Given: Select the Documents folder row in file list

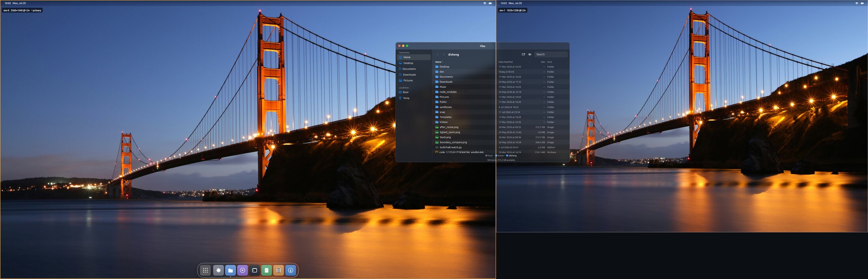Looking at the screenshot, I should 501,77.
